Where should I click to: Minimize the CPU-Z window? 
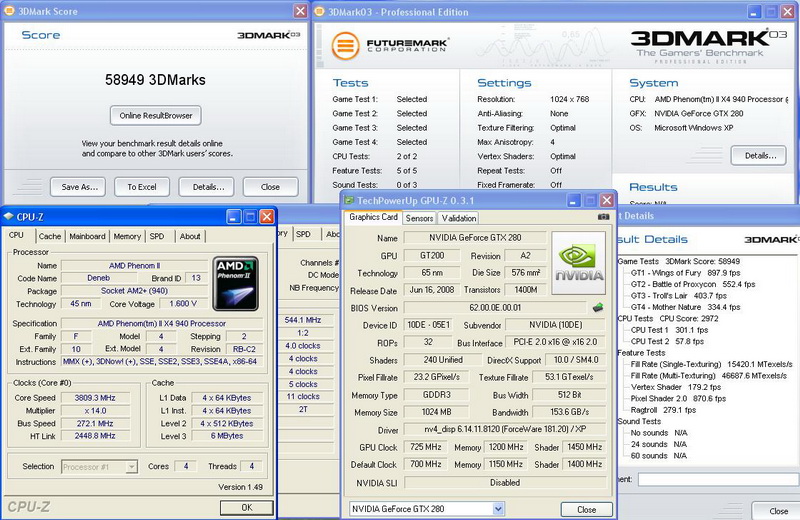(234, 217)
